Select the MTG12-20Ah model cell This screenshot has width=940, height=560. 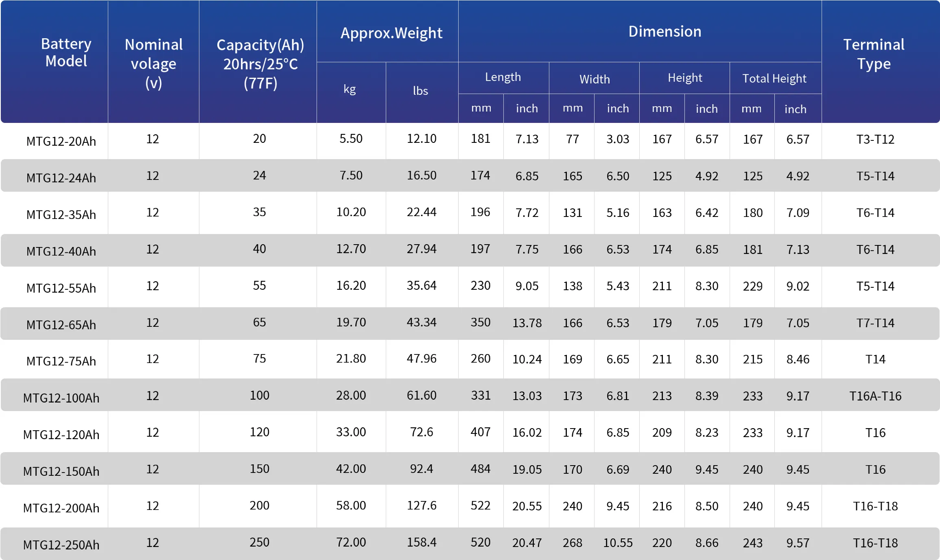pos(61,141)
